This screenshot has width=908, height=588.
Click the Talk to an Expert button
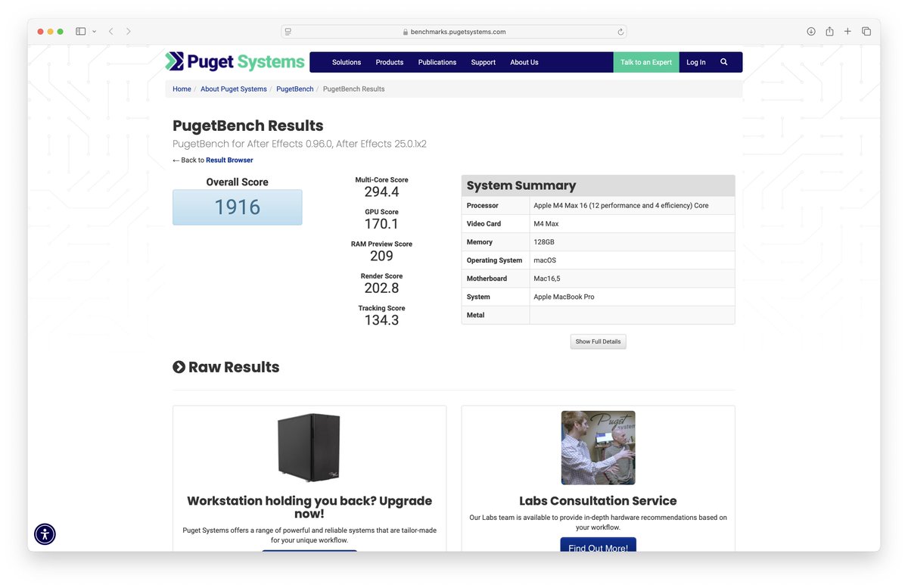pyautogui.click(x=646, y=62)
